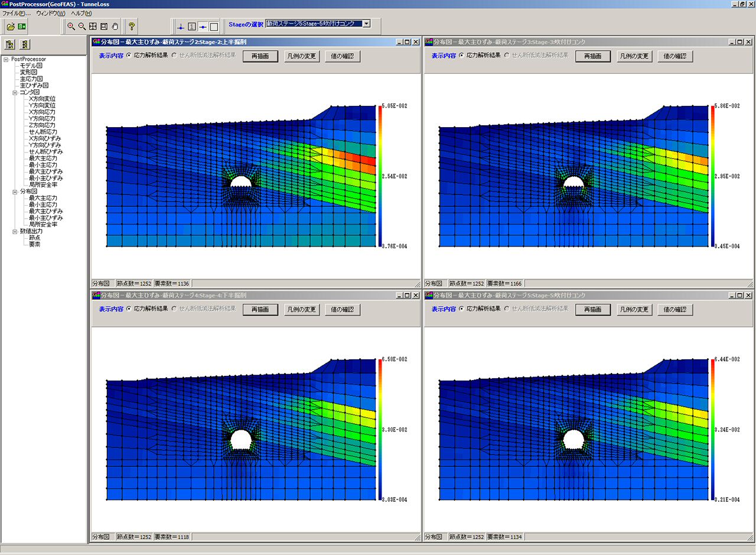Screen dimensions: 756x555
Task: Select 主応力図 in the tree
Action: (x=31, y=79)
